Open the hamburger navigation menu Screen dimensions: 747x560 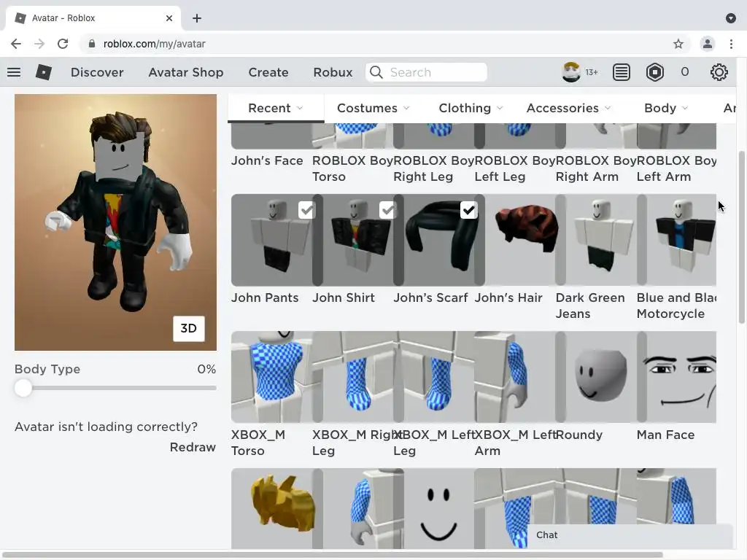[x=14, y=72]
